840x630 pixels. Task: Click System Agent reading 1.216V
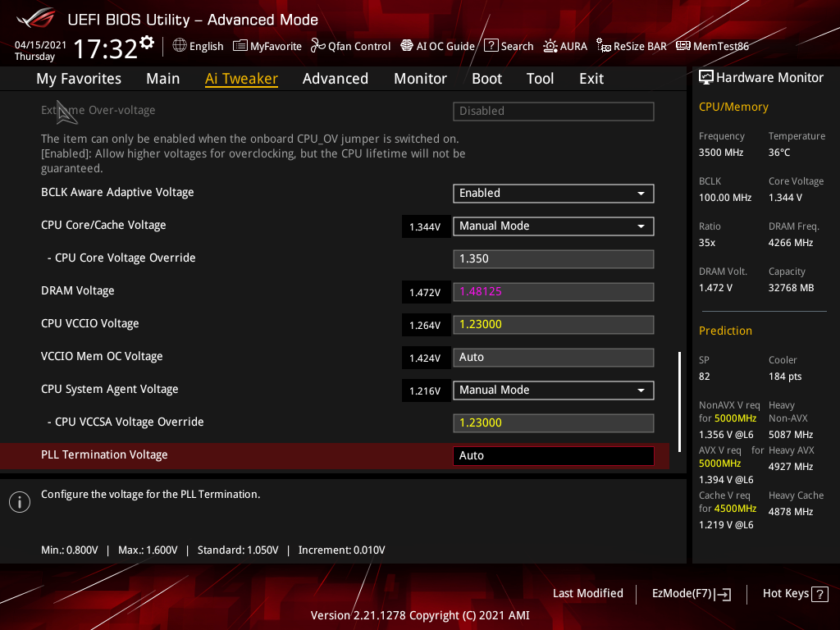(426, 391)
